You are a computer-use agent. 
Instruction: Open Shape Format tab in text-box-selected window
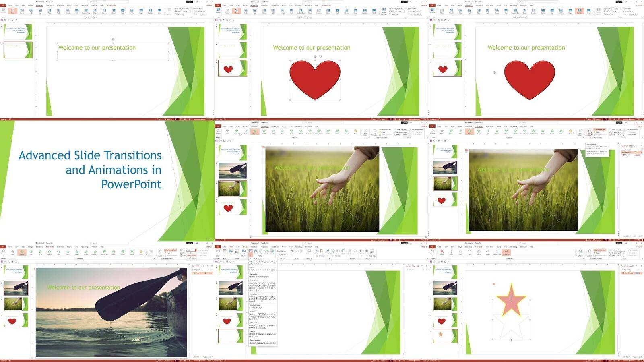click(x=111, y=6)
